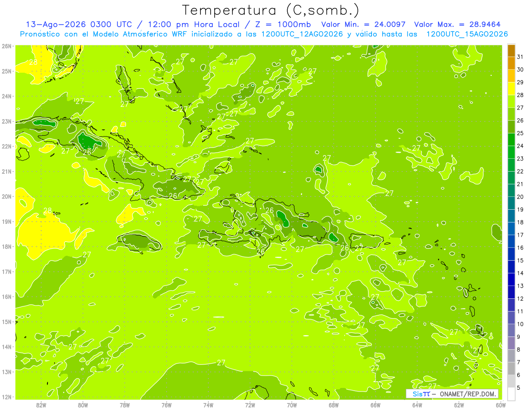Viewport: 532px width, 411px height.
Task: Click the '31' label on the color scale
Action: (x=520, y=57)
